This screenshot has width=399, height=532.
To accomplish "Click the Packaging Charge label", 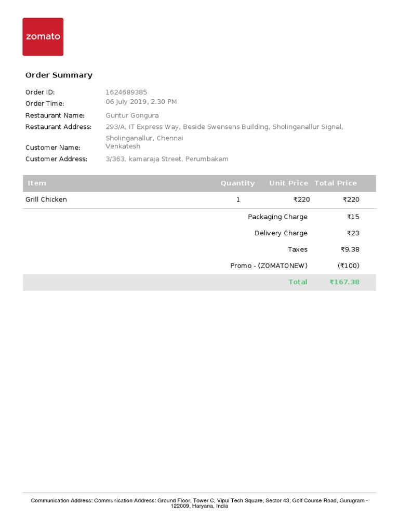I will 277,217.
